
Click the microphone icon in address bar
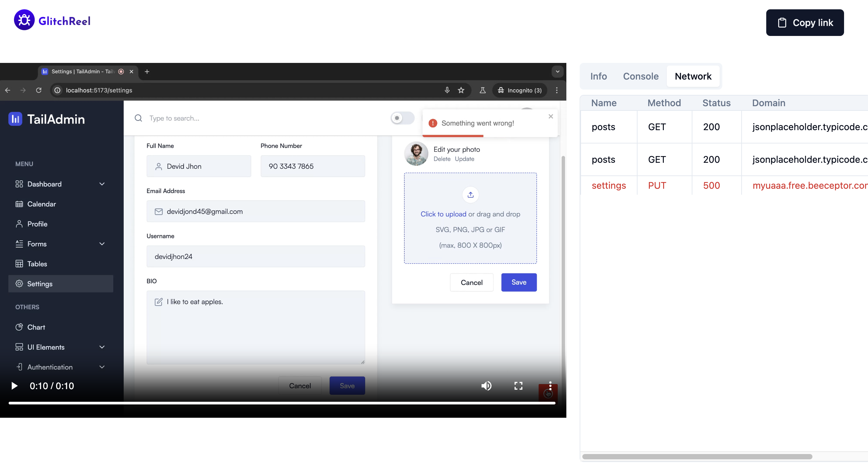click(447, 90)
